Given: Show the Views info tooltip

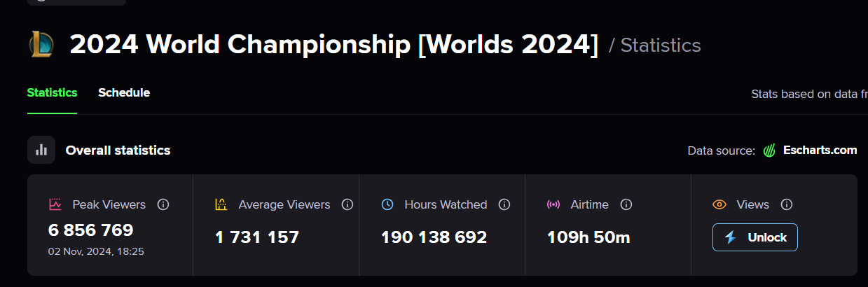Looking at the screenshot, I should pyautogui.click(x=787, y=204).
